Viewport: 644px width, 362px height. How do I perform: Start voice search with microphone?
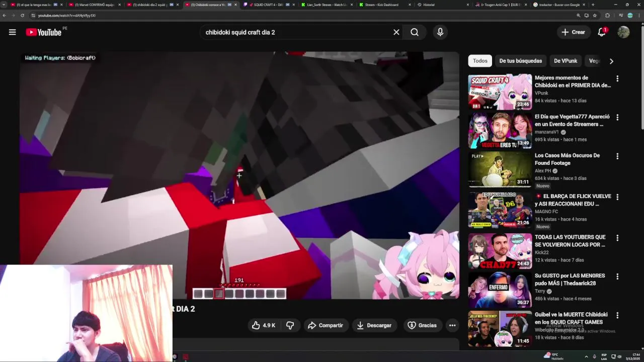tap(440, 32)
